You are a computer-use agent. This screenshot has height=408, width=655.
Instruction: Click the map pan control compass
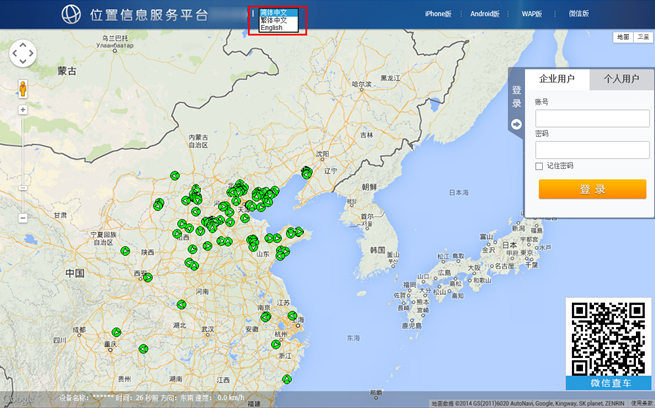tap(22, 53)
